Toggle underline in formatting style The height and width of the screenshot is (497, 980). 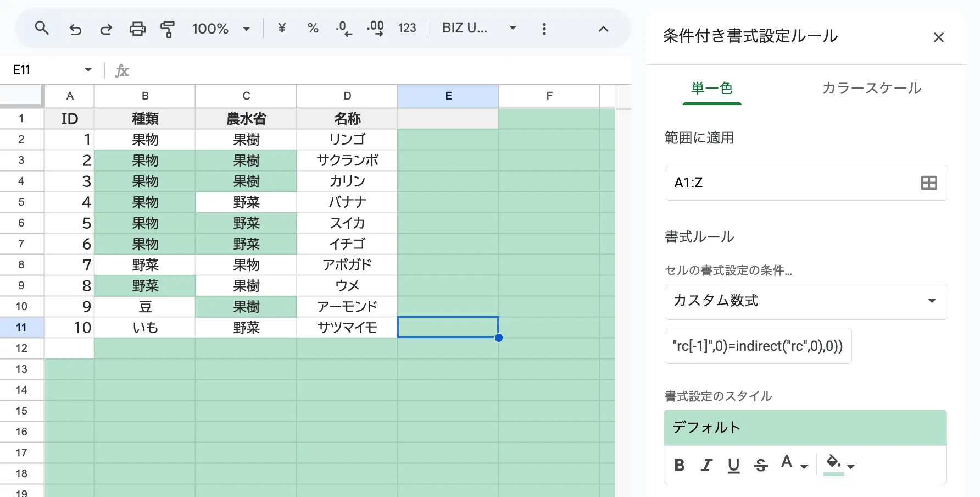click(733, 465)
